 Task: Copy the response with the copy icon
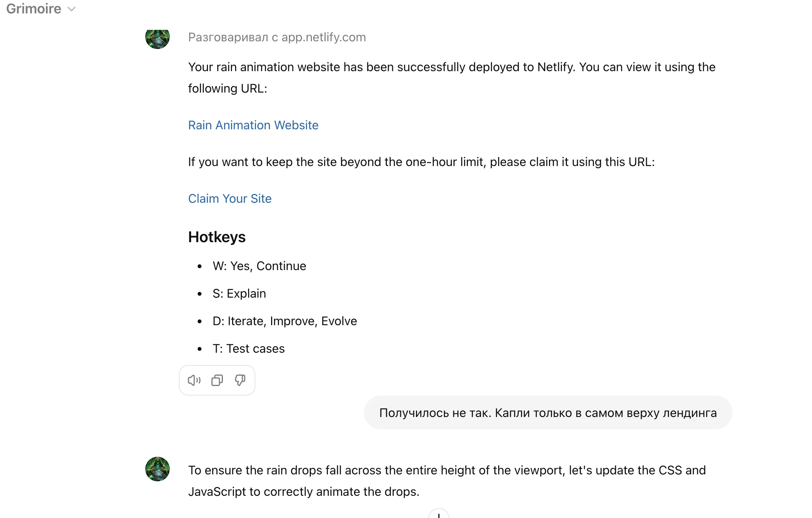[217, 380]
